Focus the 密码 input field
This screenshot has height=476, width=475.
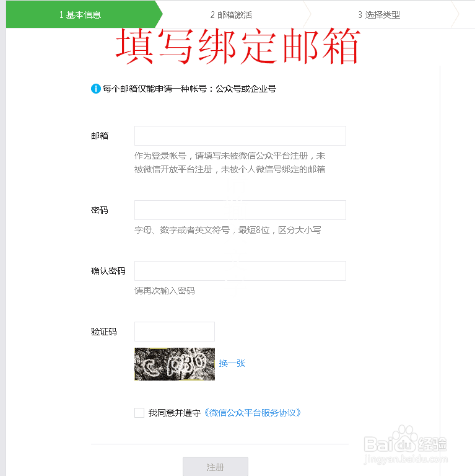pyautogui.click(x=240, y=210)
